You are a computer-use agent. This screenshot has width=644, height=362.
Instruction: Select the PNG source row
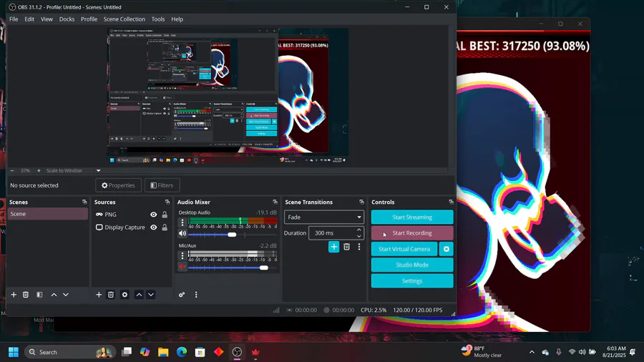[x=132, y=215]
